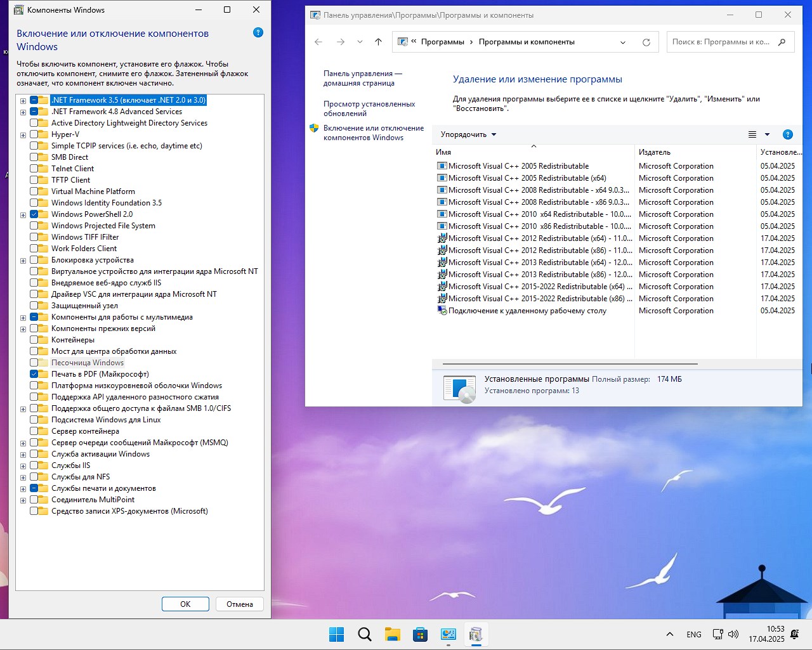Expand the .NET Framework 3.5 tree node
This screenshot has height=650, width=812.
tap(23, 101)
